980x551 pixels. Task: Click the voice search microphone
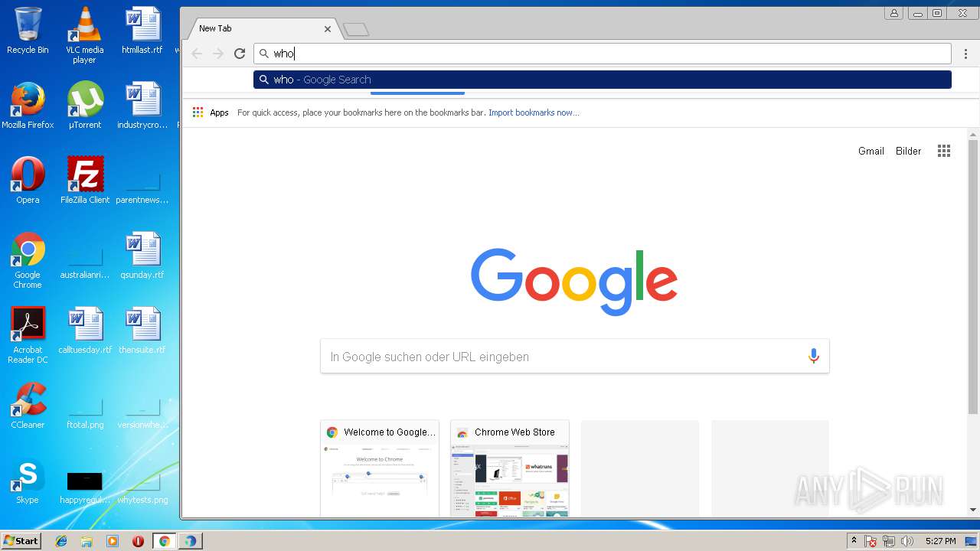(813, 357)
